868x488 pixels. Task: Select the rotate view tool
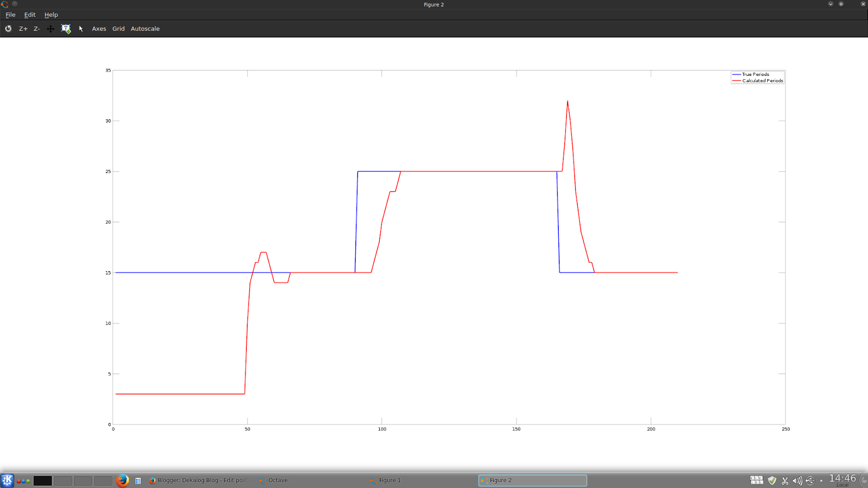(8, 29)
